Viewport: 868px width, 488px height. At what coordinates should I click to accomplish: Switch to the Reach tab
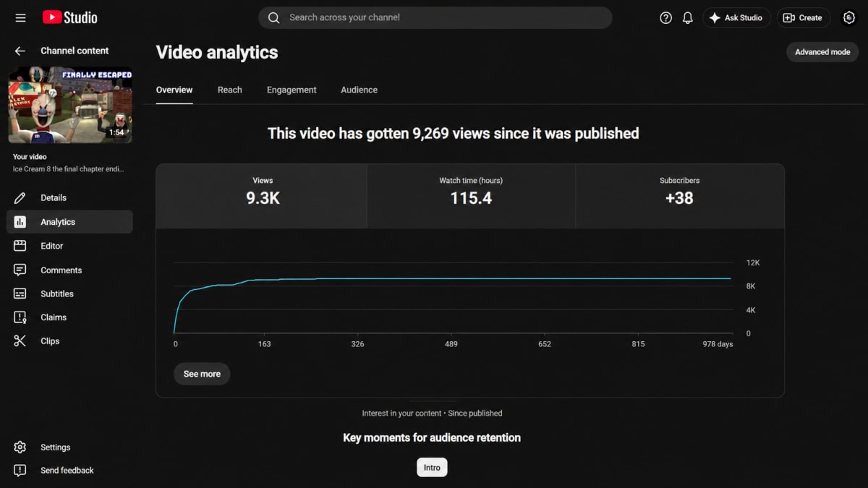click(x=230, y=90)
